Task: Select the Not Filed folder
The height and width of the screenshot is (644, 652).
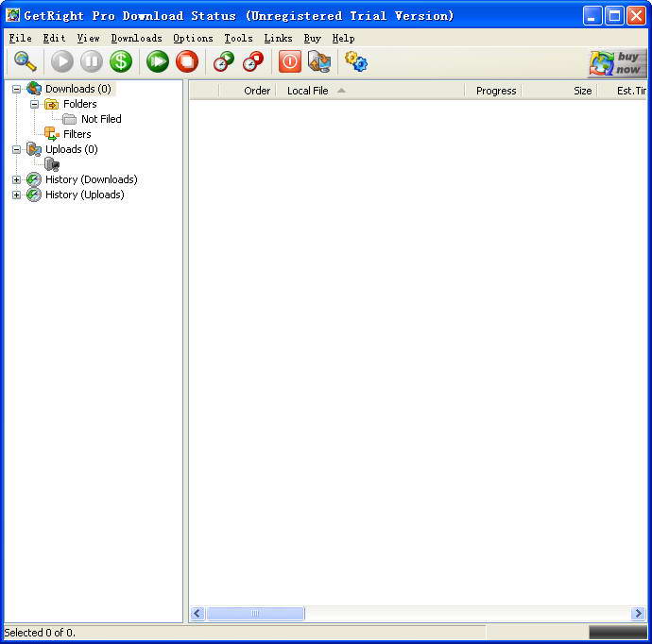Action: tap(101, 119)
